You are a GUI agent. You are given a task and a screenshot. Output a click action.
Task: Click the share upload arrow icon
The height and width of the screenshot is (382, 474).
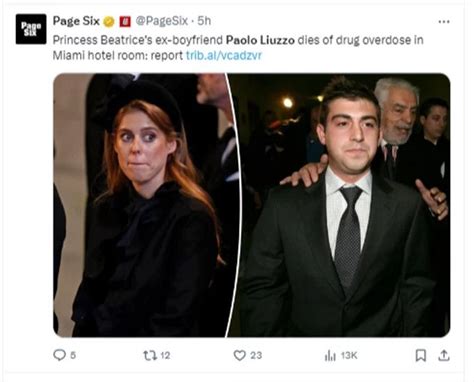click(444, 355)
